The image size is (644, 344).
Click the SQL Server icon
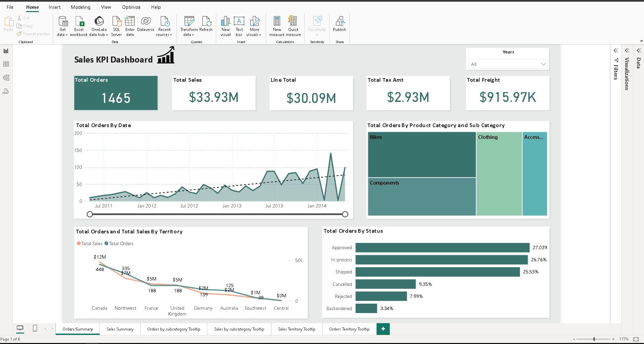coord(116,22)
